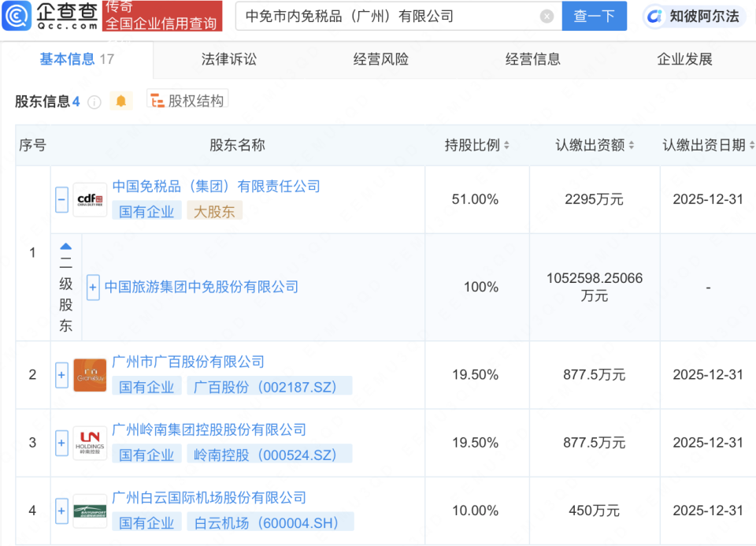
Task: Expand 广州白云国际机场股份有限公司 row
Action: (x=61, y=511)
